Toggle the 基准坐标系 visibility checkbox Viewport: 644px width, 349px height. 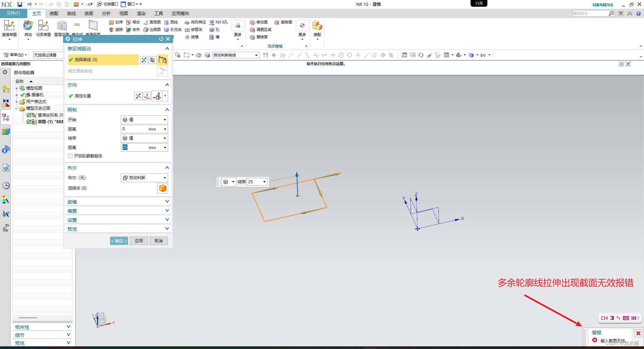click(x=29, y=115)
